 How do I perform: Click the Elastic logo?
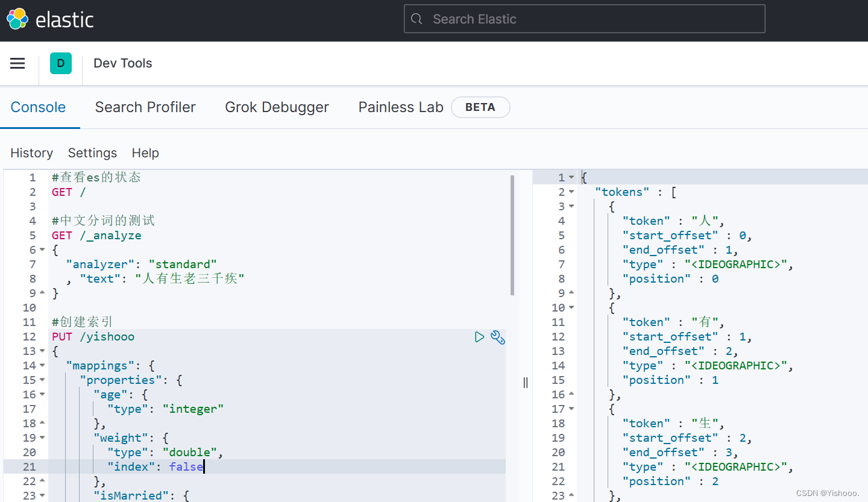tap(50, 19)
